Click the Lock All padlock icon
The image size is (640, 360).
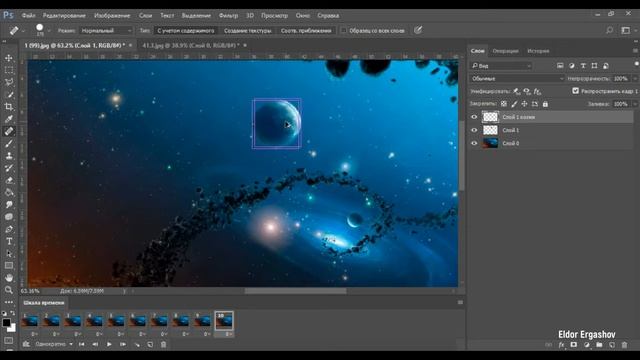click(545, 104)
